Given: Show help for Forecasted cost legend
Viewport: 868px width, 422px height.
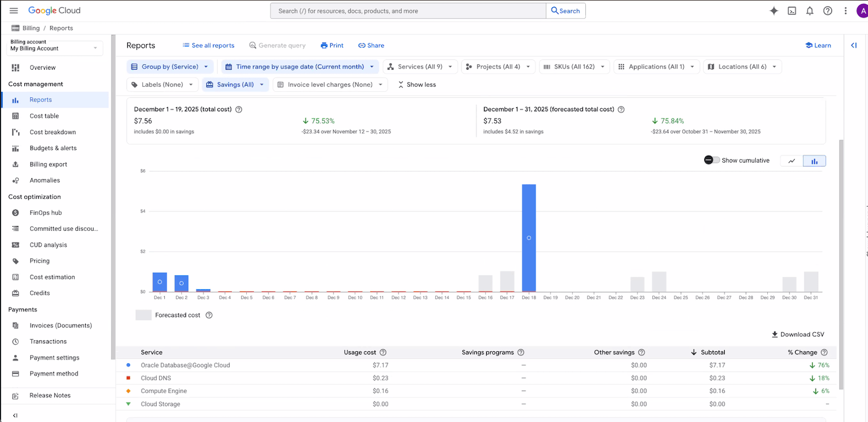Looking at the screenshot, I should click(209, 315).
